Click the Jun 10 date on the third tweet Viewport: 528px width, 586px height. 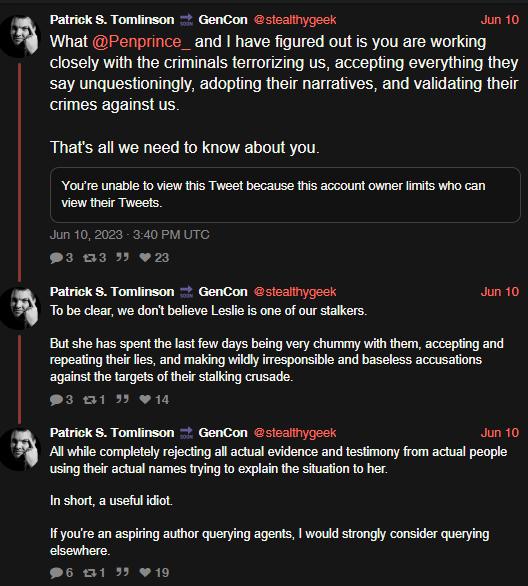500,433
